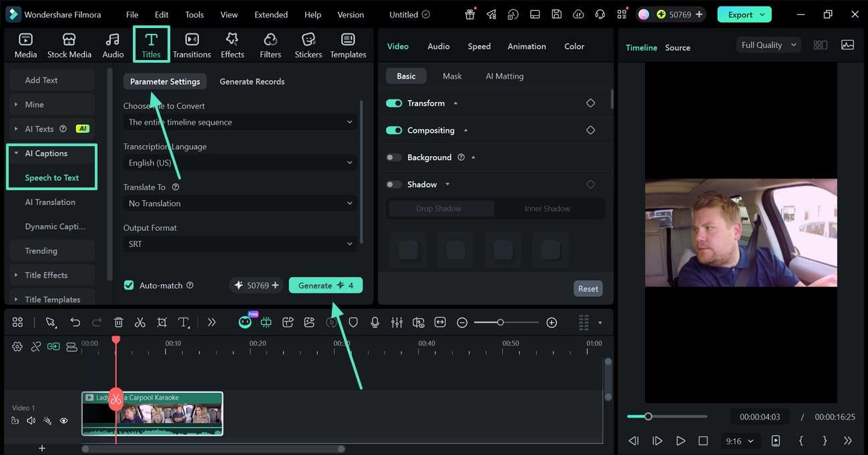Open the 9:16 aspect ratio dropdown

pos(740,441)
